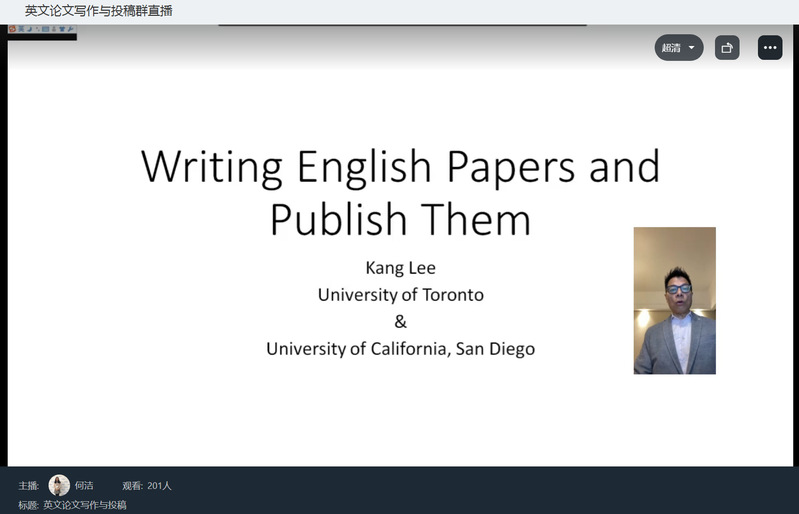Open the three-dot more options menu
This screenshot has width=799, height=514.
[x=769, y=47]
